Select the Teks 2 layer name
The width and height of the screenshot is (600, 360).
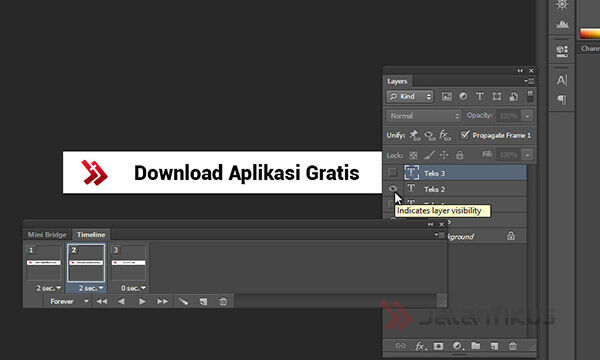tap(434, 189)
